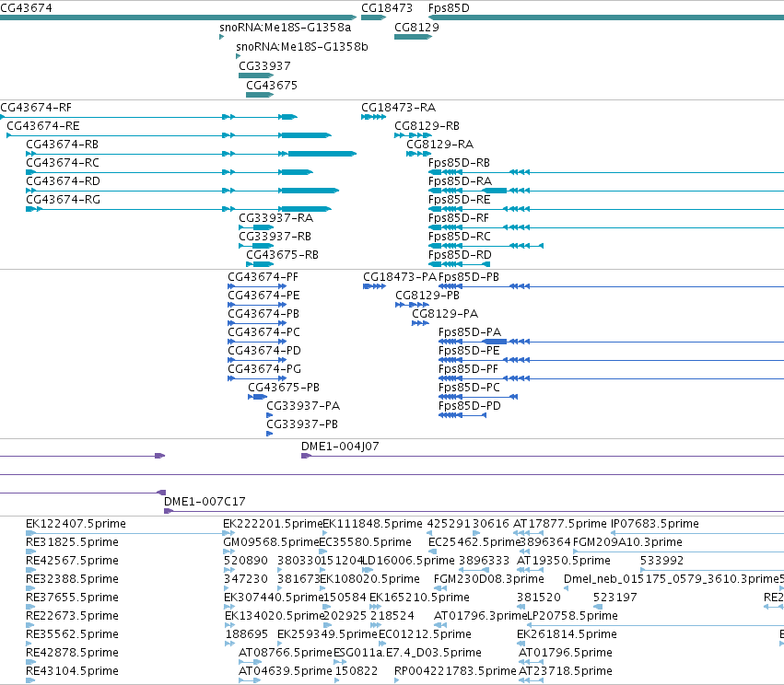784x685 pixels.
Task: Click the CG8129-PA protein label
Action: point(445,314)
